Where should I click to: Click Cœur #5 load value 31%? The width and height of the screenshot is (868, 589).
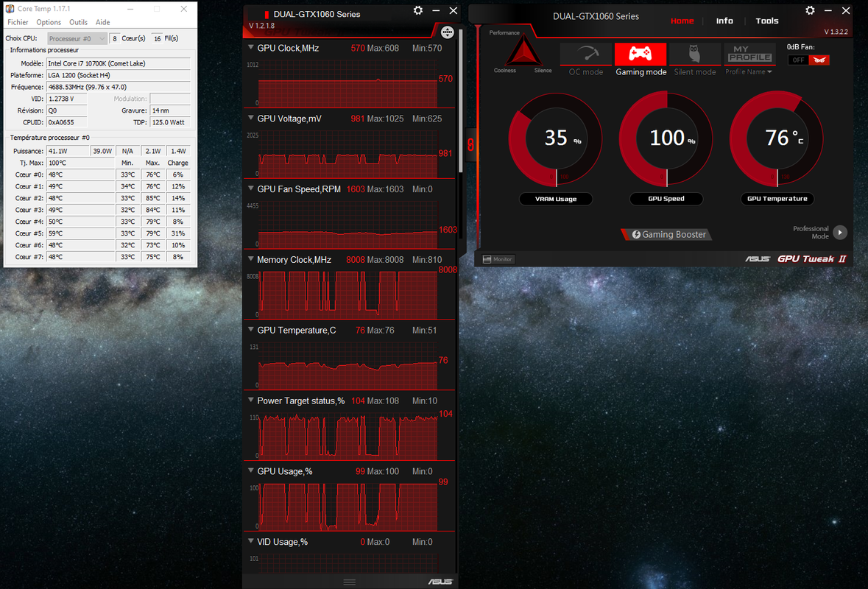click(x=178, y=233)
